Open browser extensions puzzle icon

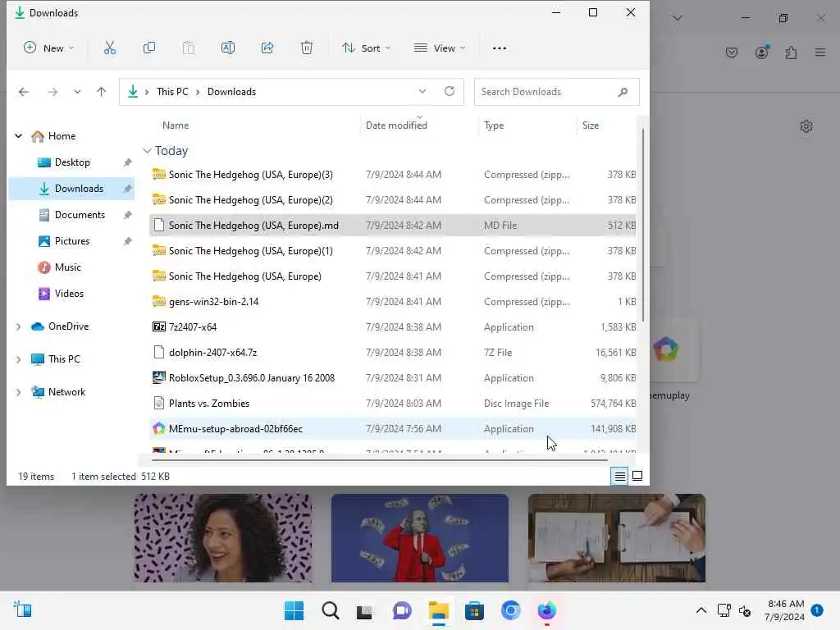point(792,52)
